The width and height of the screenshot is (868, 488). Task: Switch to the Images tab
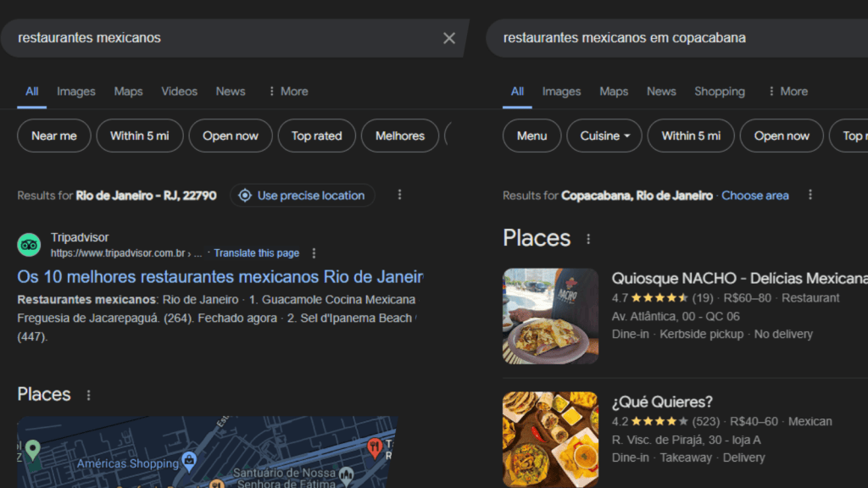pos(75,91)
